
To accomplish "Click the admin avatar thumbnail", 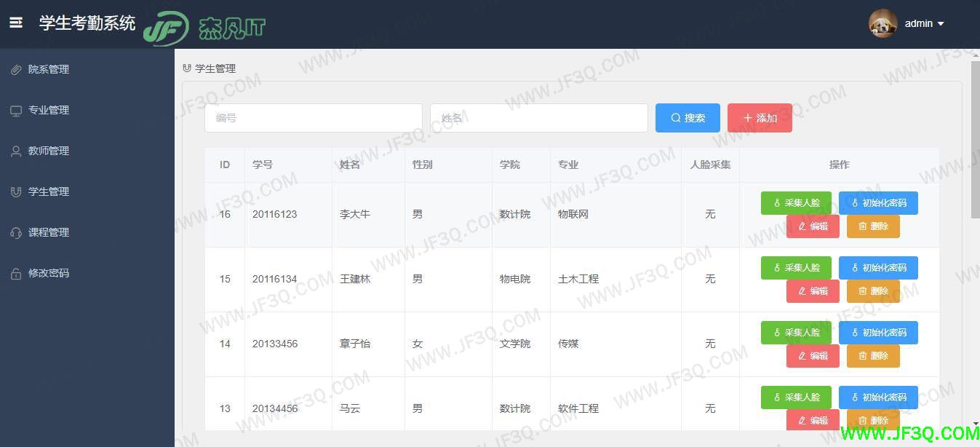I will click(882, 23).
